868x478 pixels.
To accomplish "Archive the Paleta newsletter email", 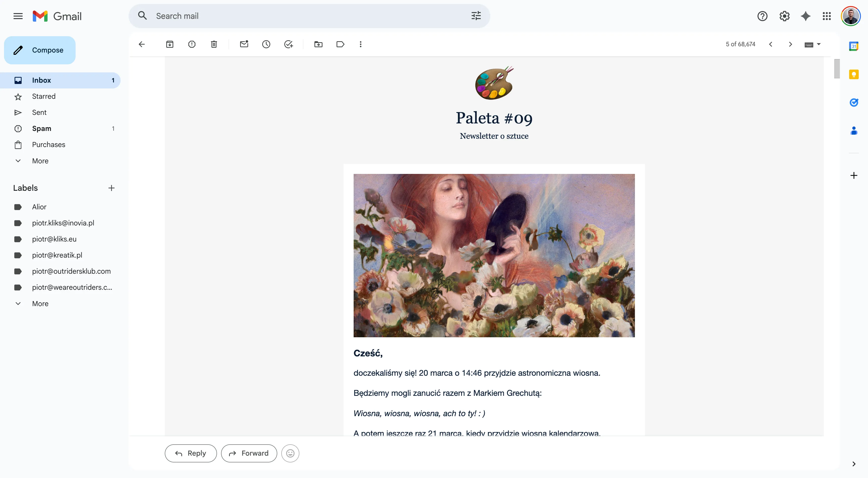I will [x=170, y=44].
